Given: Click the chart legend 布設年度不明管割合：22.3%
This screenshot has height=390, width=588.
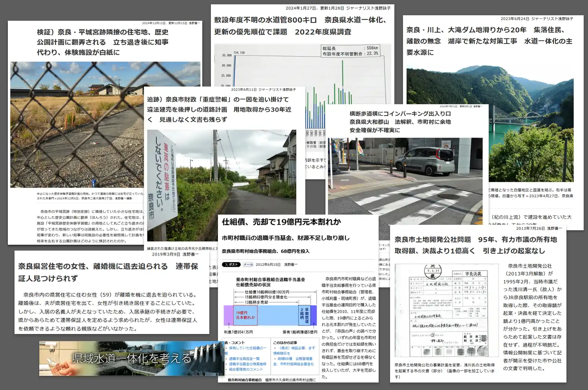Looking at the screenshot, I should point(350,54).
